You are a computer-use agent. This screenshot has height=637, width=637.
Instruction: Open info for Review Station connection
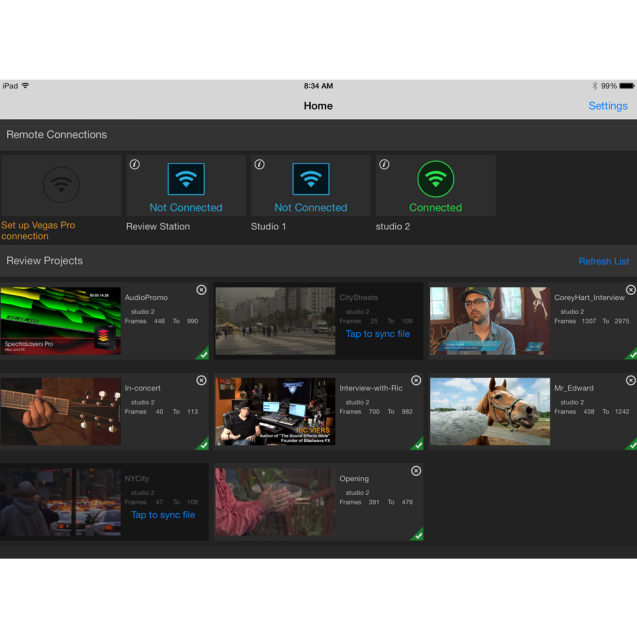[x=135, y=165]
